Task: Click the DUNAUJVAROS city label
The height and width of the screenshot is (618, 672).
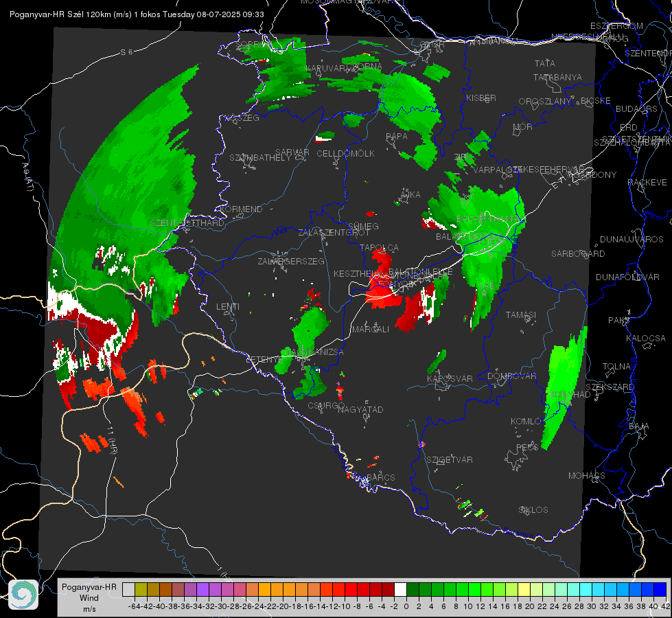Action: [x=632, y=240]
